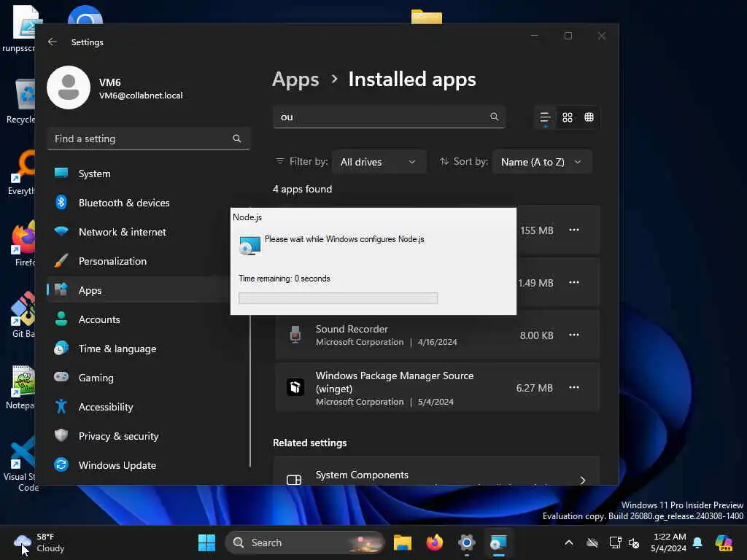Click 'Windows Package Manager Source (winget)' text
Screen dimensions: 747x560
point(395,382)
